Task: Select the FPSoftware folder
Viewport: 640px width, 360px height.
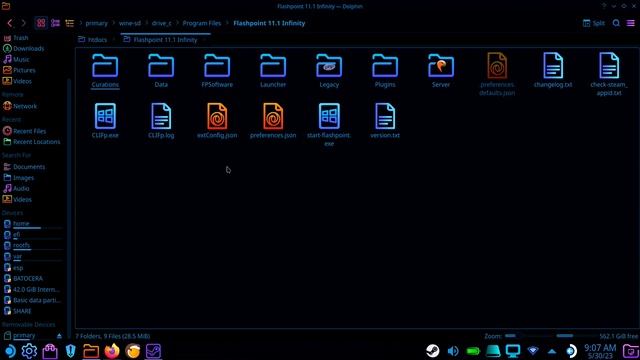Action: (x=217, y=71)
